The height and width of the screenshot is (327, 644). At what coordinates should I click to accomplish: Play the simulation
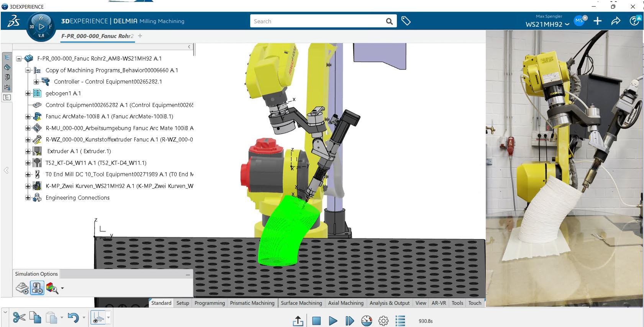(333, 321)
